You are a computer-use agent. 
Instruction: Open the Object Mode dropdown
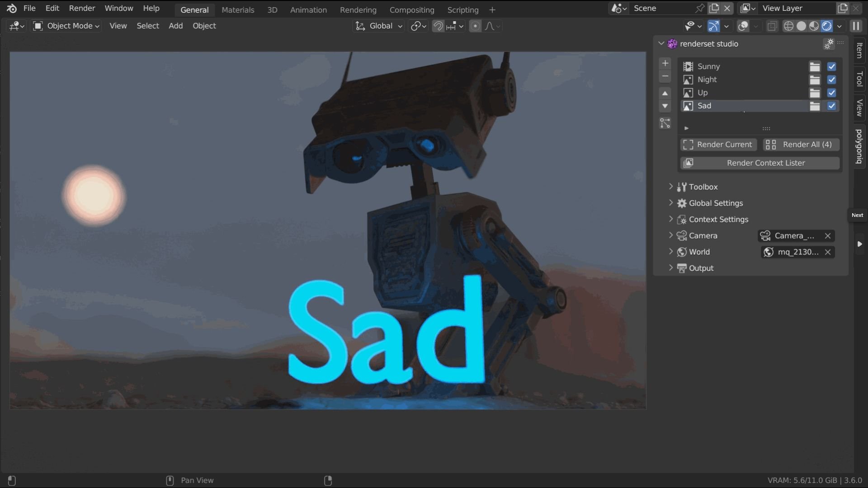pos(66,26)
